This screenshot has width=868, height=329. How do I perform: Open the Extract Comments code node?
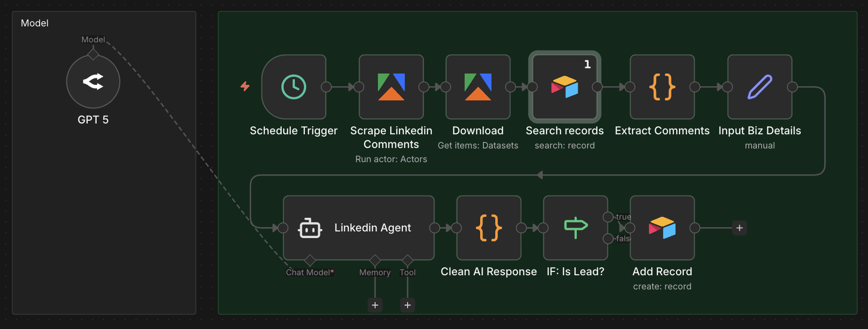coord(662,87)
